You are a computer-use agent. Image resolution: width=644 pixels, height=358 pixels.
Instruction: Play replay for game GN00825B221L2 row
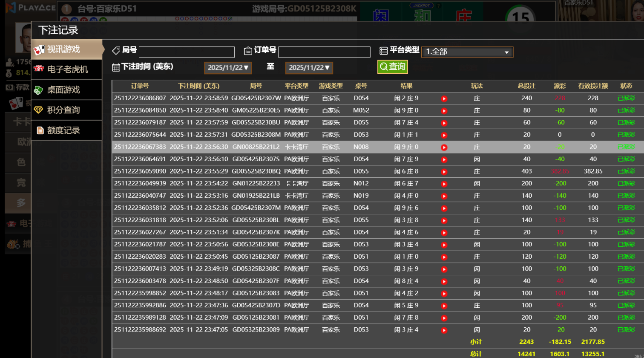444,147
